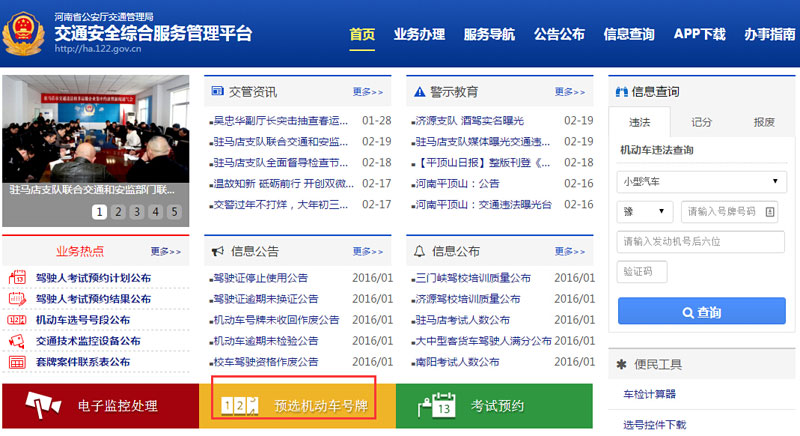Click the meeting photo news thumbnail
The image size is (800, 436).
click(x=95, y=129)
